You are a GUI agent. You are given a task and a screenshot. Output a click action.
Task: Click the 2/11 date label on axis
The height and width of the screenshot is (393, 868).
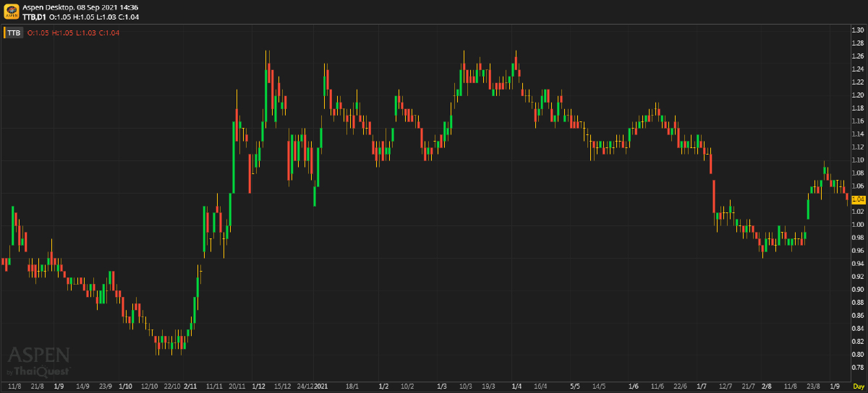pos(191,387)
